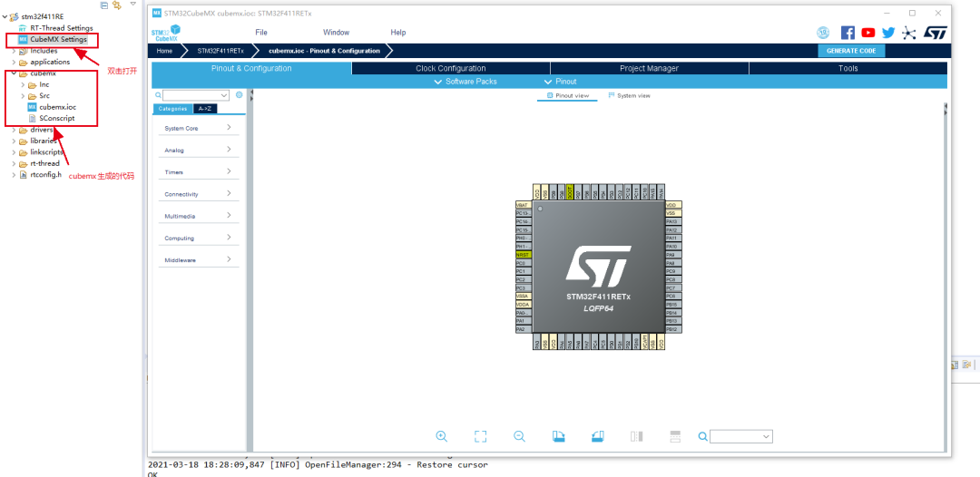
Task: Select the Inc folder under cubemx
Action: [44, 84]
